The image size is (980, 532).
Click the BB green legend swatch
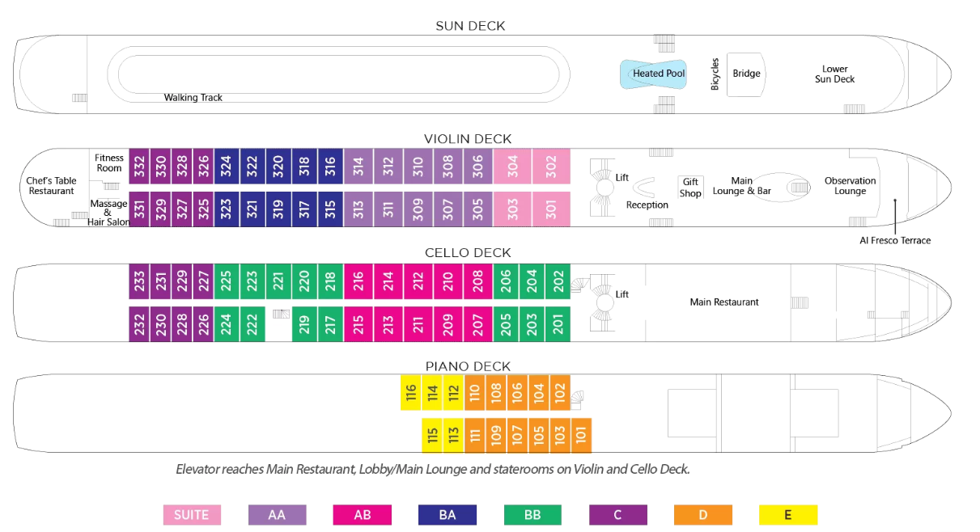[x=532, y=514]
